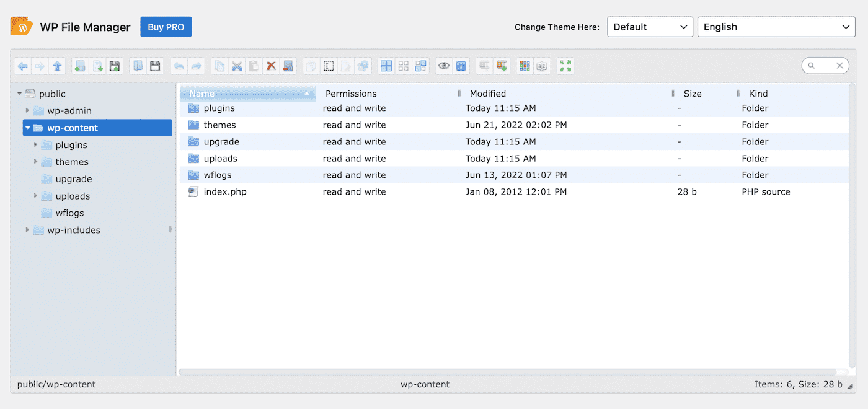
Task: Sort files by Modified column header
Action: 488,94
